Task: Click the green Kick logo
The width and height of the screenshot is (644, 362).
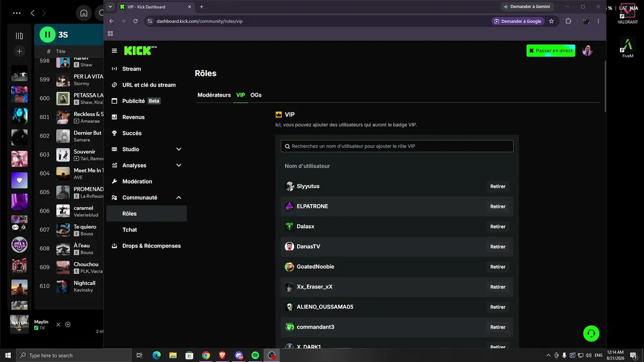Action: pos(140,50)
